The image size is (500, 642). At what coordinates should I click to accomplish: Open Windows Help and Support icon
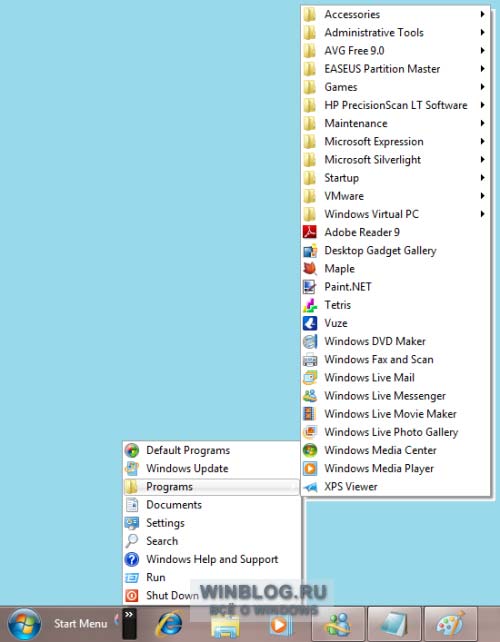[x=132, y=559]
